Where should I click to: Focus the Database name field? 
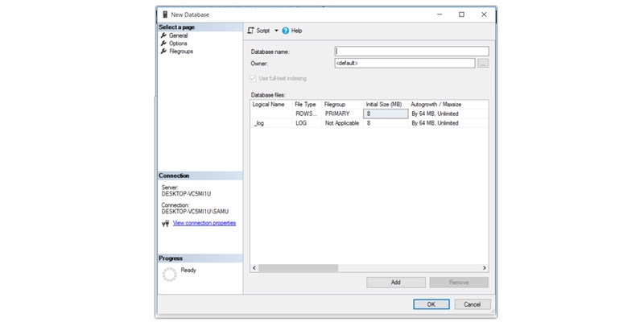(411, 52)
